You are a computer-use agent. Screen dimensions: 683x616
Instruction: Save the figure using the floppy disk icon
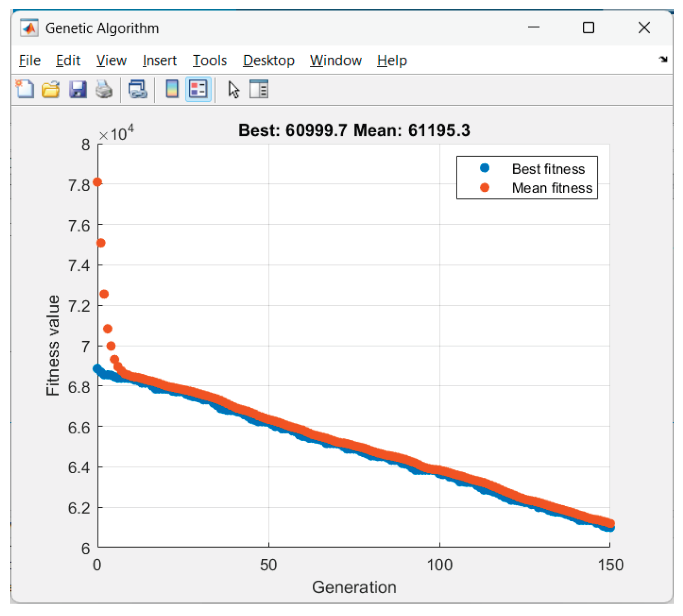78,89
